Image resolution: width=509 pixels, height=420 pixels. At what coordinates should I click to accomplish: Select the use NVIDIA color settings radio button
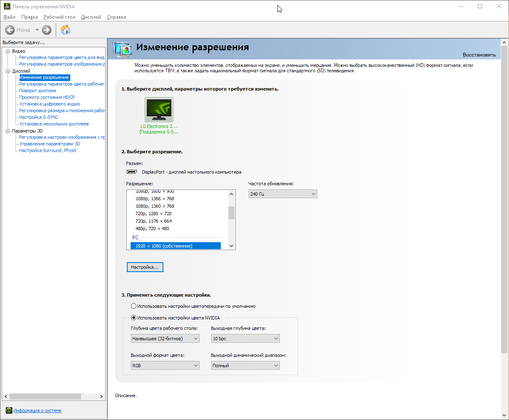pyautogui.click(x=133, y=318)
